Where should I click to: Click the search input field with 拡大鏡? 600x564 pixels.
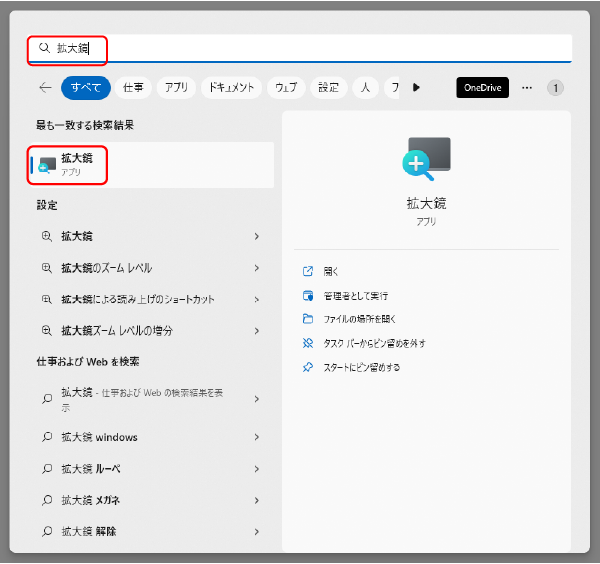click(x=300, y=48)
